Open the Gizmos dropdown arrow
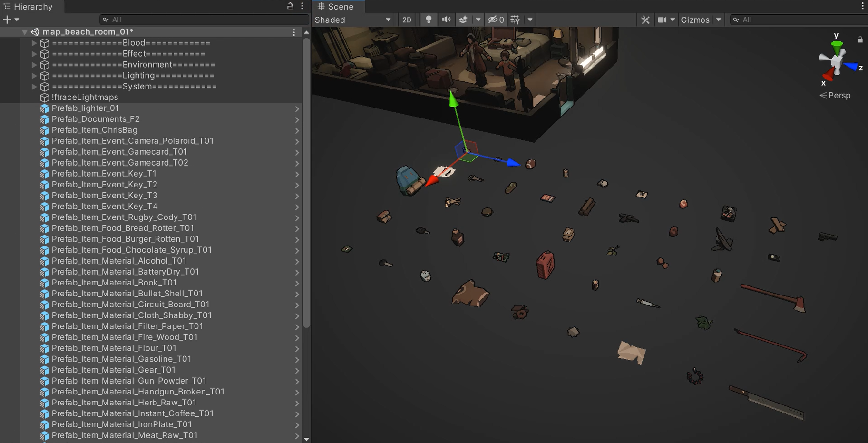Viewport: 868px width, 443px height. (719, 20)
